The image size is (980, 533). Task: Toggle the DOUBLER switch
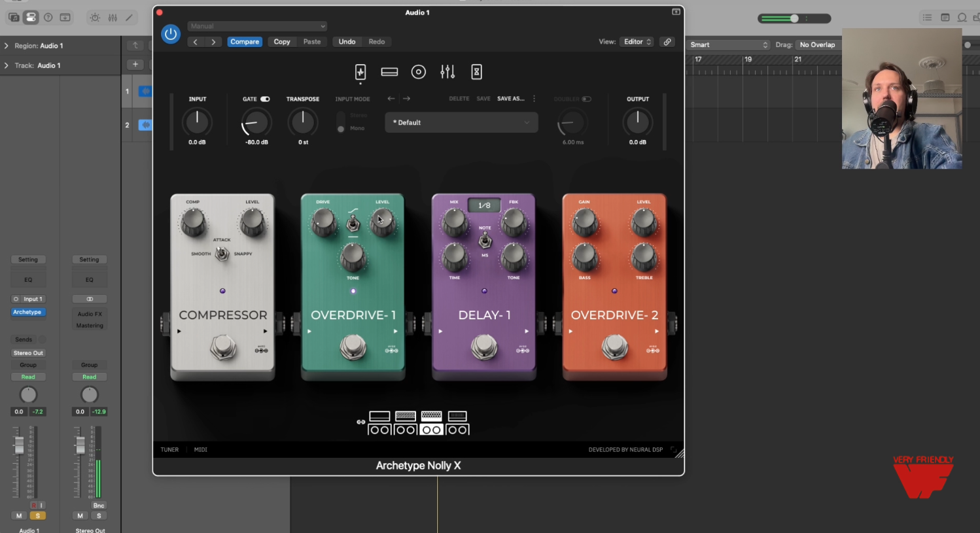click(586, 99)
